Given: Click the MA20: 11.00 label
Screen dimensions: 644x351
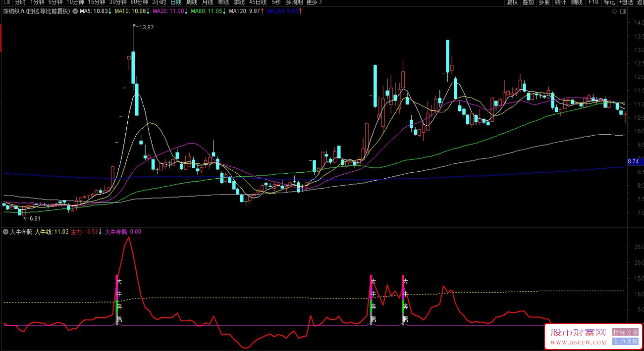Looking at the screenshot, I should (x=168, y=11).
